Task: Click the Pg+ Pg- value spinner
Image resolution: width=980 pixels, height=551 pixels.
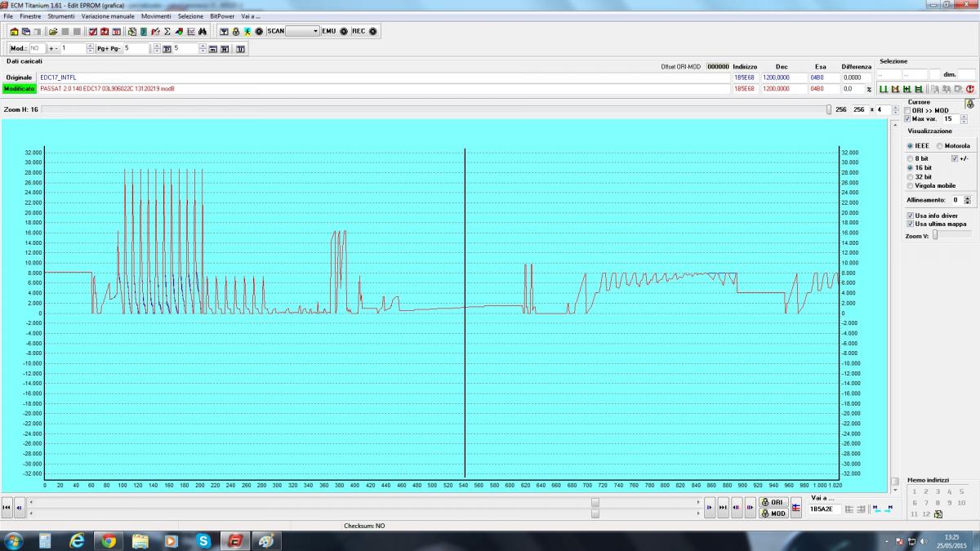Action: coord(156,48)
